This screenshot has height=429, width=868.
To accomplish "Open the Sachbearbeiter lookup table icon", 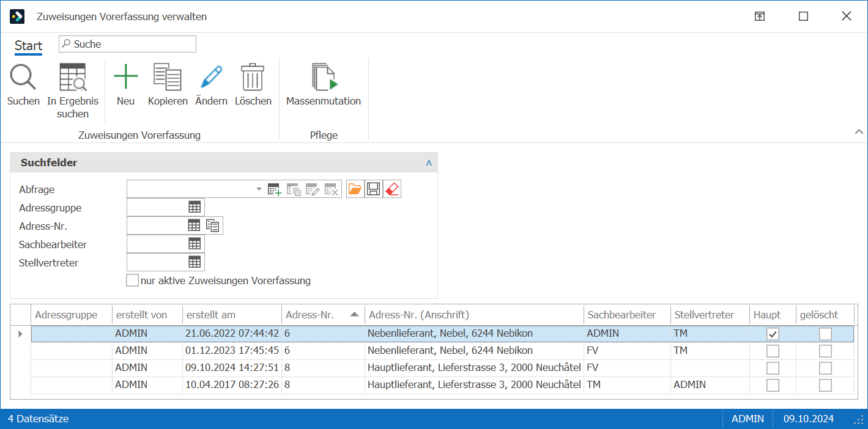I will pyautogui.click(x=195, y=244).
